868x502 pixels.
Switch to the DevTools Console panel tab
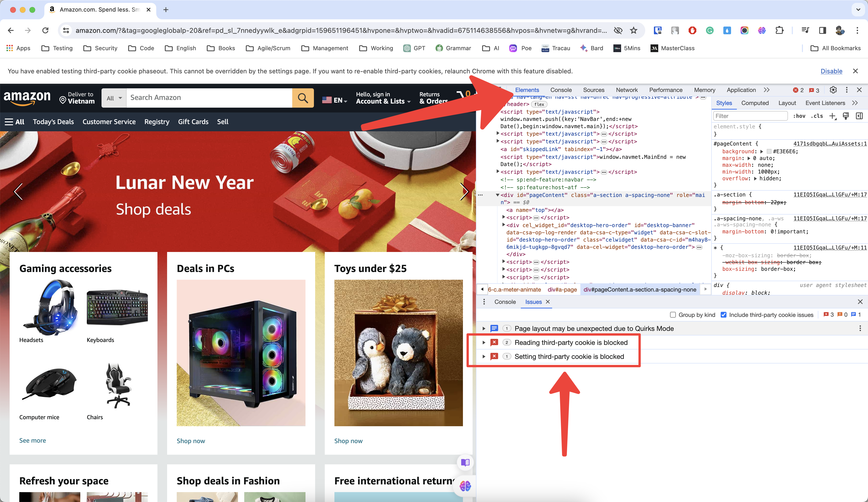[x=561, y=90]
